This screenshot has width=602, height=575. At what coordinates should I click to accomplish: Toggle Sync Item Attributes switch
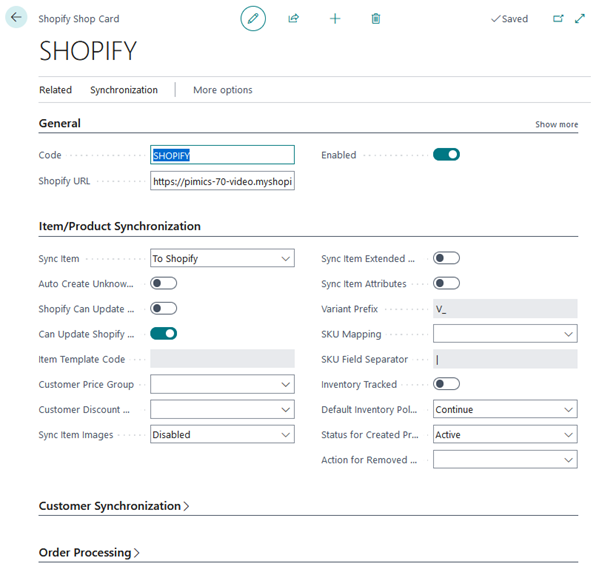coord(446,283)
